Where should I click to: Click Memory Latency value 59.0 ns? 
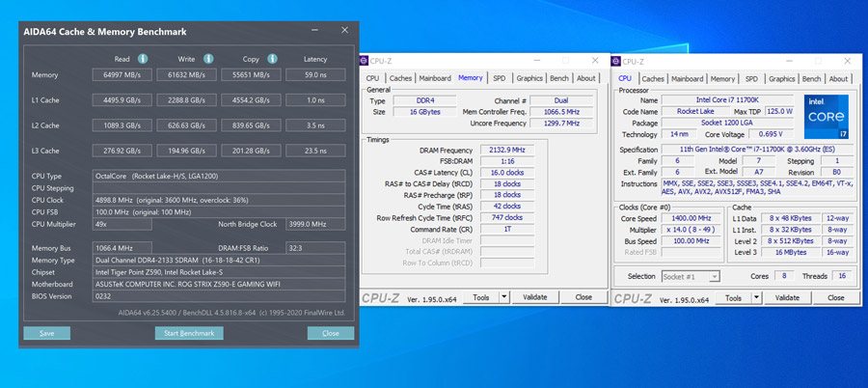click(315, 75)
